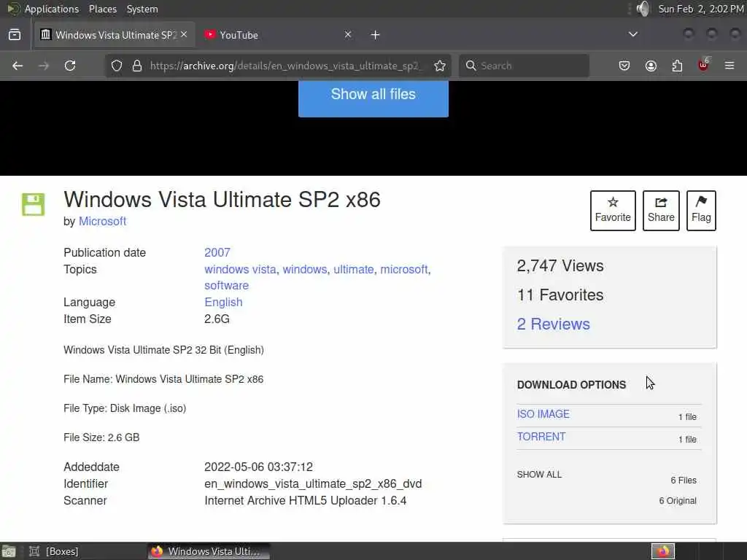The height and width of the screenshot is (560, 747).
Task: Open the Applications menu
Action: tap(51, 9)
